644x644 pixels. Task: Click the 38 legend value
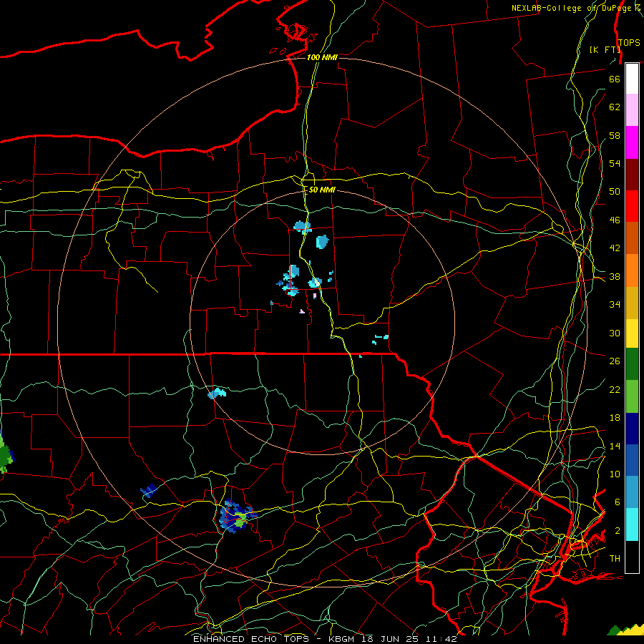tap(615, 277)
